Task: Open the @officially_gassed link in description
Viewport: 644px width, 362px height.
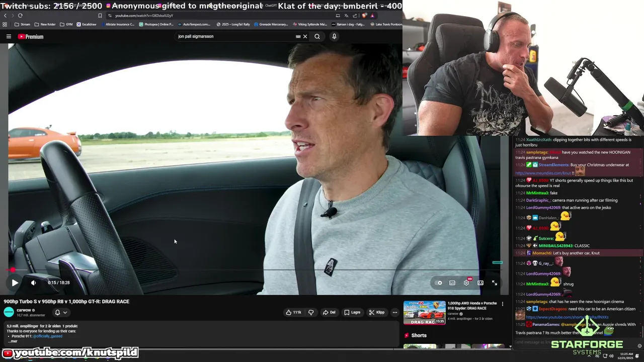Action: pyautogui.click(x=48, y=336)
